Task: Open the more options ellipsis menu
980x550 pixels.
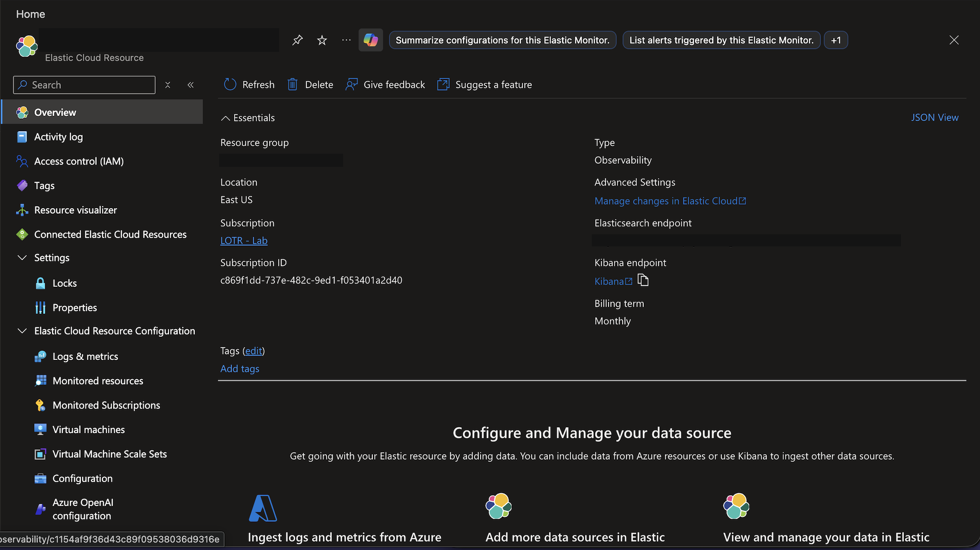Action: coord(346,40)
